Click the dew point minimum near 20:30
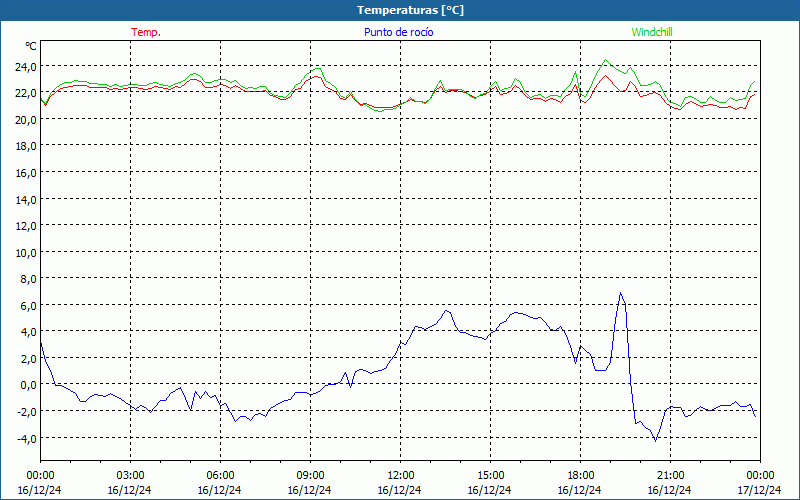Image resolution: width=800 pixels, height=500 pixels. pos(656,440)
